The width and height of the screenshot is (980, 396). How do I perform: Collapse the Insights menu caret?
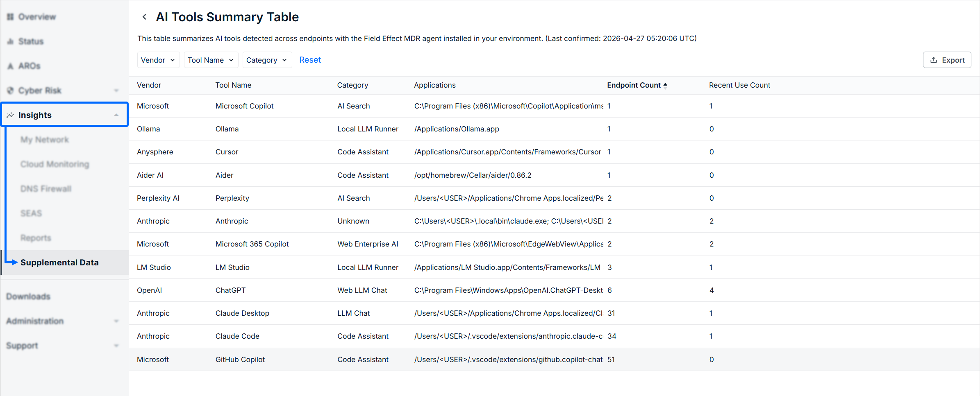point(116,115)
